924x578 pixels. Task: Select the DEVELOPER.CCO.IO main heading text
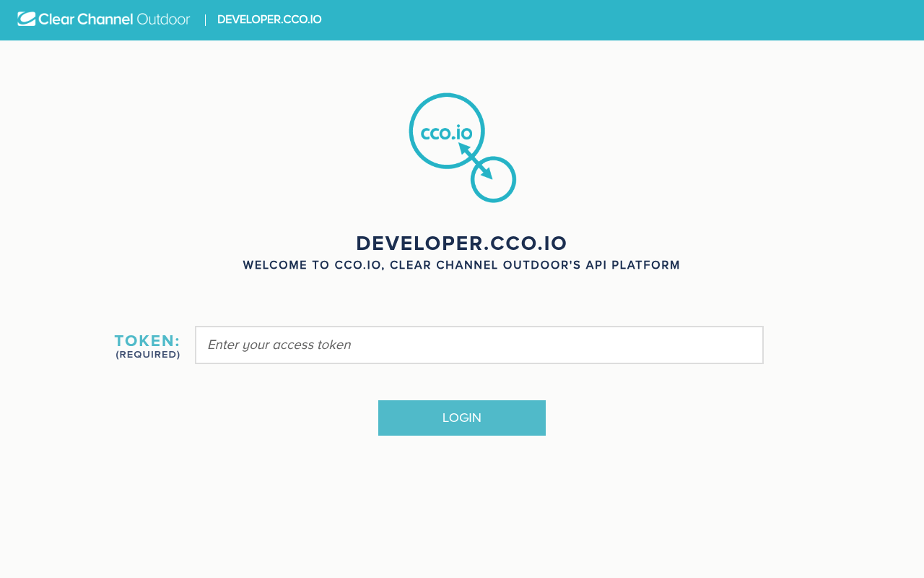click(462, 243)
